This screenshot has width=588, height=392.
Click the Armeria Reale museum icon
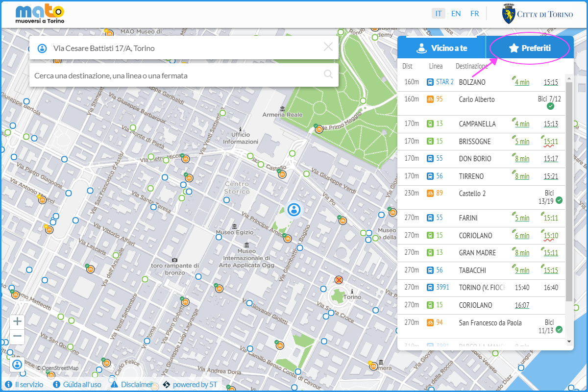282,108
